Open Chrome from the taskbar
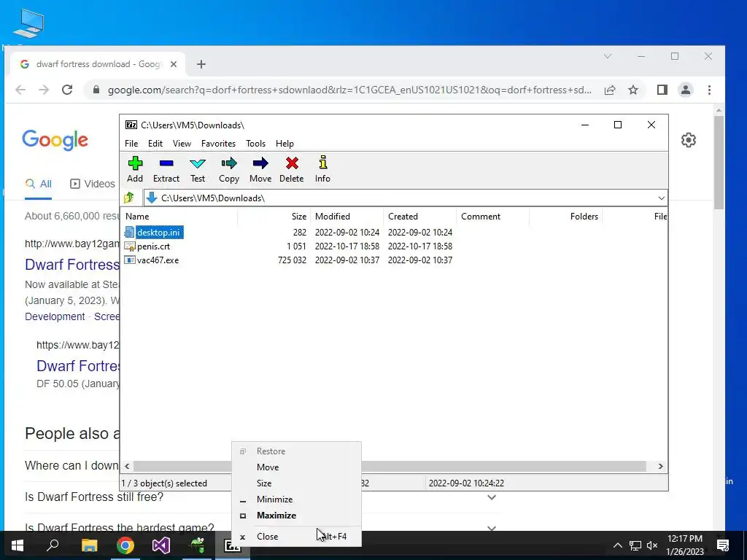Image resolution: width=747 pixels, height=560 pixels. [x=125, y=545]
